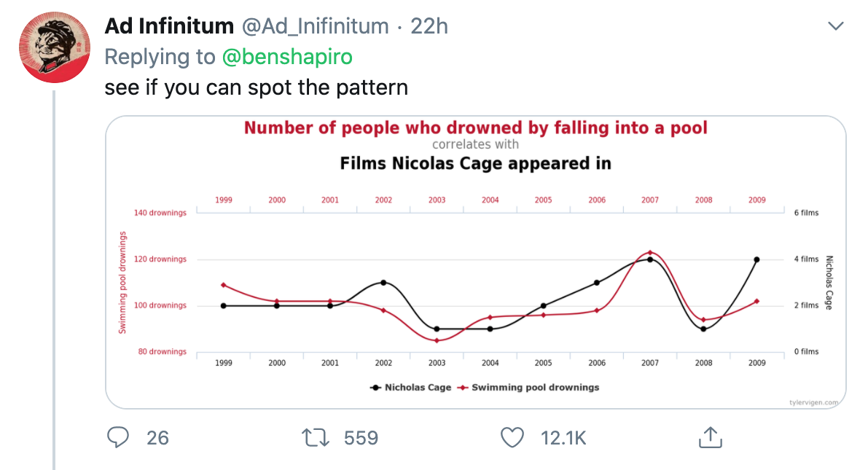Viewport: 868px width, 470px height.
Task: Click the reply speech bubble icon
Action: click(x=118, y=437)
